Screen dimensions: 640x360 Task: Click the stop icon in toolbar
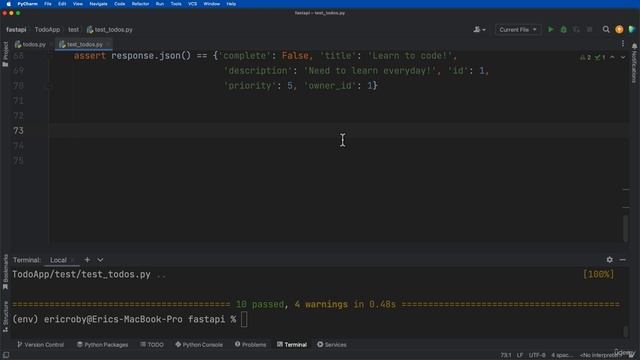pyautogui.click(x=589, y=29)
